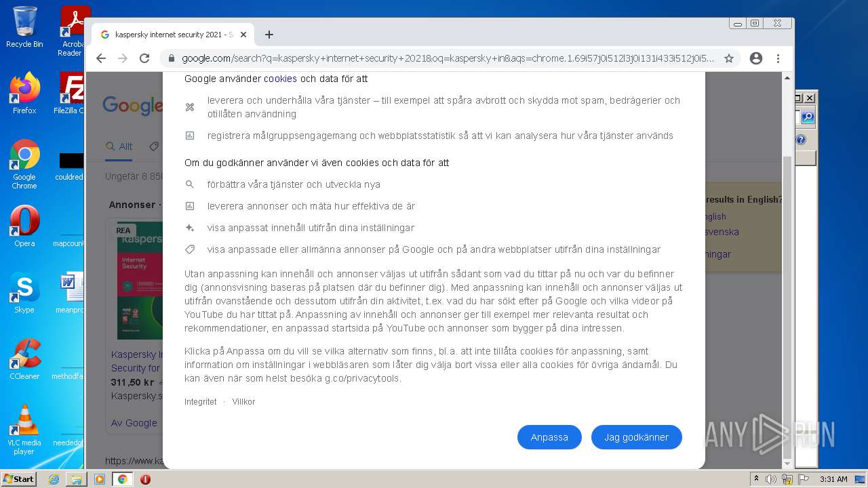Open CCleaner desktop shortcut

click(x=24, y=359)
